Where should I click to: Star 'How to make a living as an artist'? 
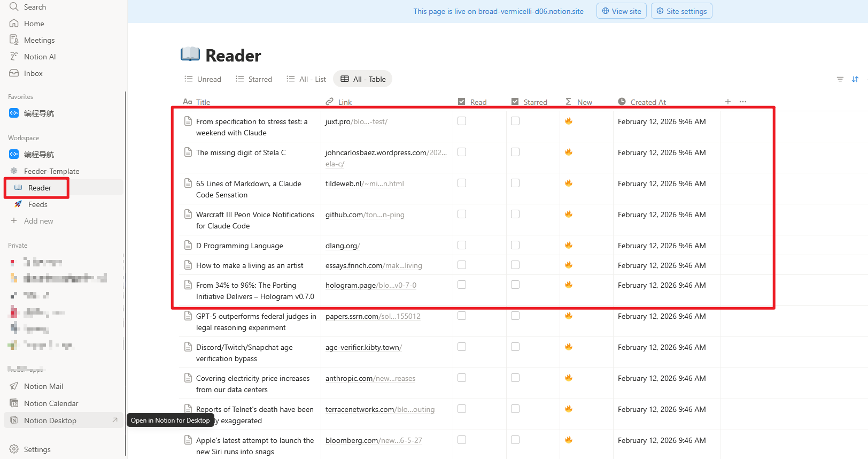[x=515, y=265]
